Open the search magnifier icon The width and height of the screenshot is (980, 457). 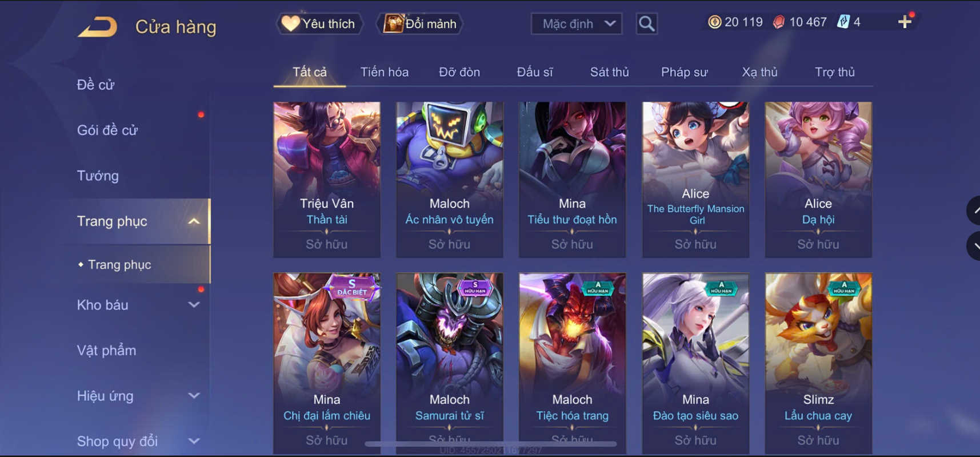point(646,24)
